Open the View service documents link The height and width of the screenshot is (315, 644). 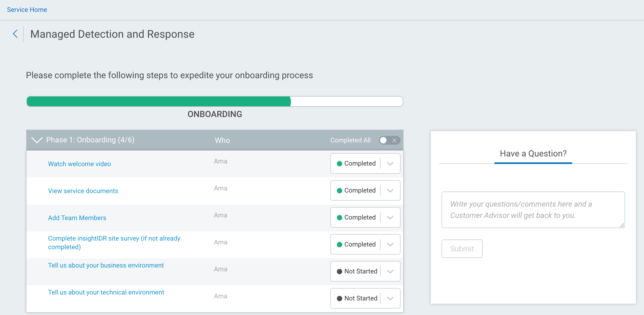coord(83,191)
